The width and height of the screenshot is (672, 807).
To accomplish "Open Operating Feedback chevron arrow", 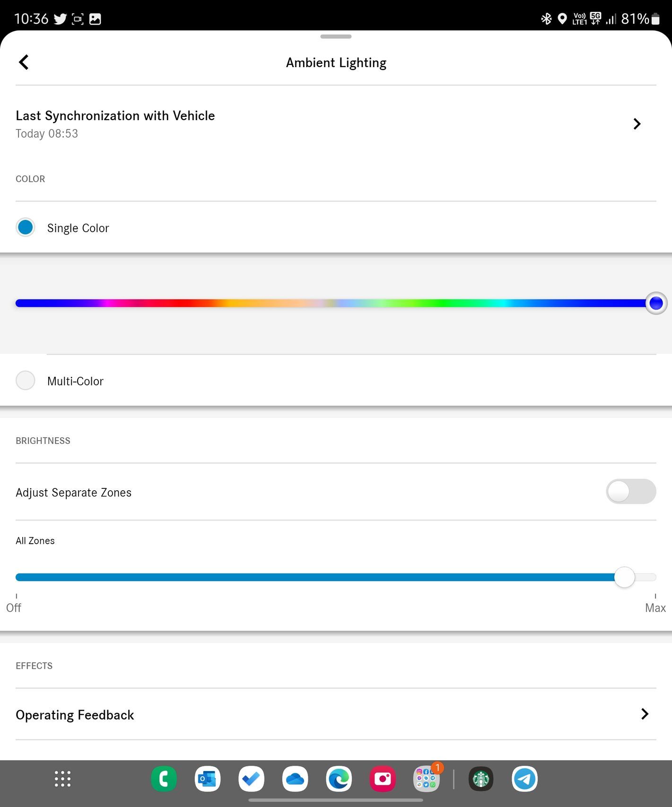I will [x=645, y=714].
